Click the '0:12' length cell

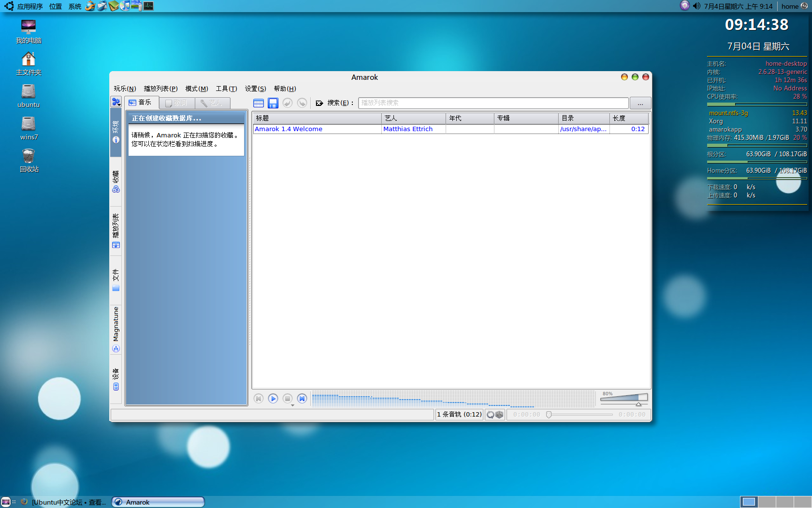coord(638,129)
